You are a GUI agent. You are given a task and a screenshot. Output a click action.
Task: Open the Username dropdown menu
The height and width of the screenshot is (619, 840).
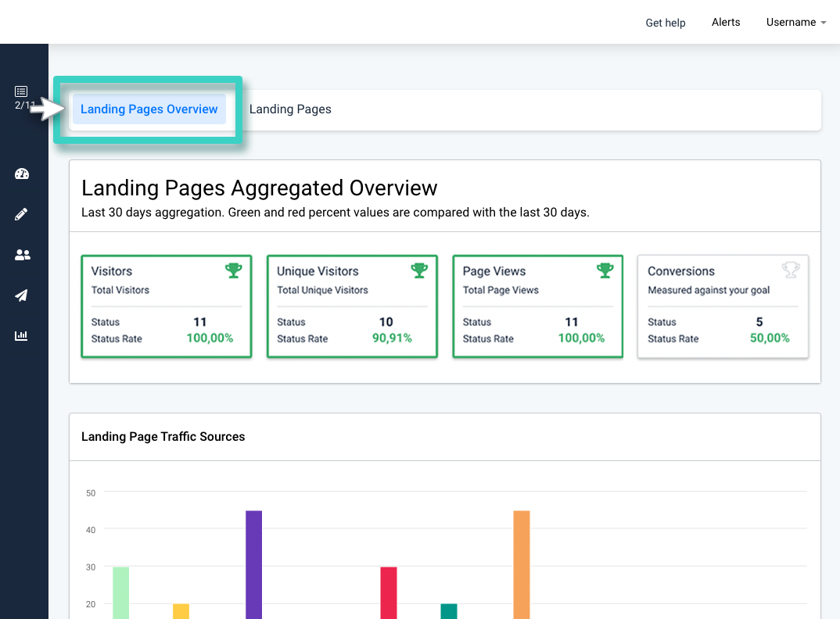click(796, 23)
